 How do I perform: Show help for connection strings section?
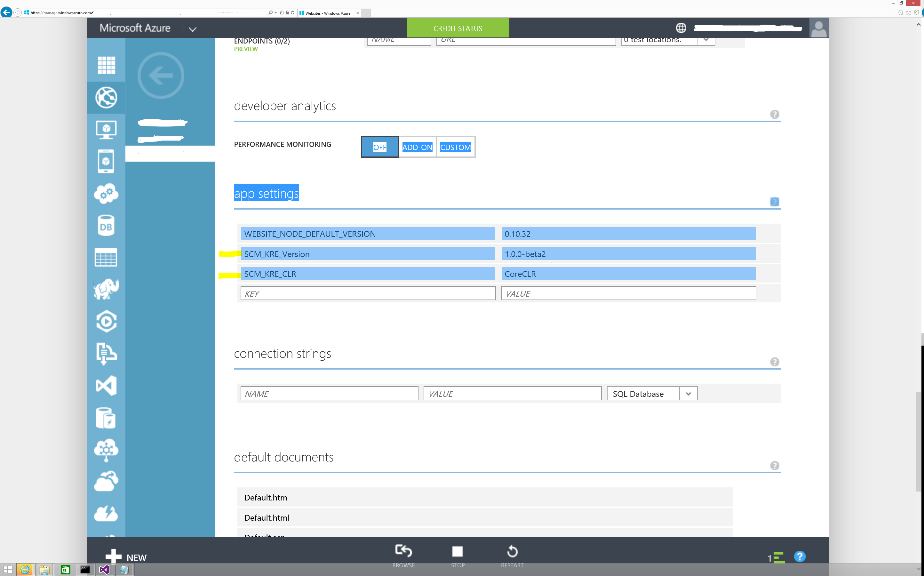[x=775, y=362]
